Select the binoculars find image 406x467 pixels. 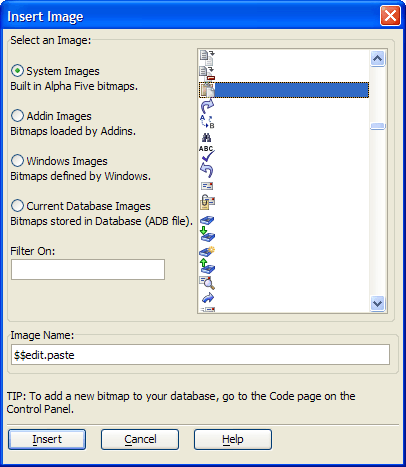[207, 137]
